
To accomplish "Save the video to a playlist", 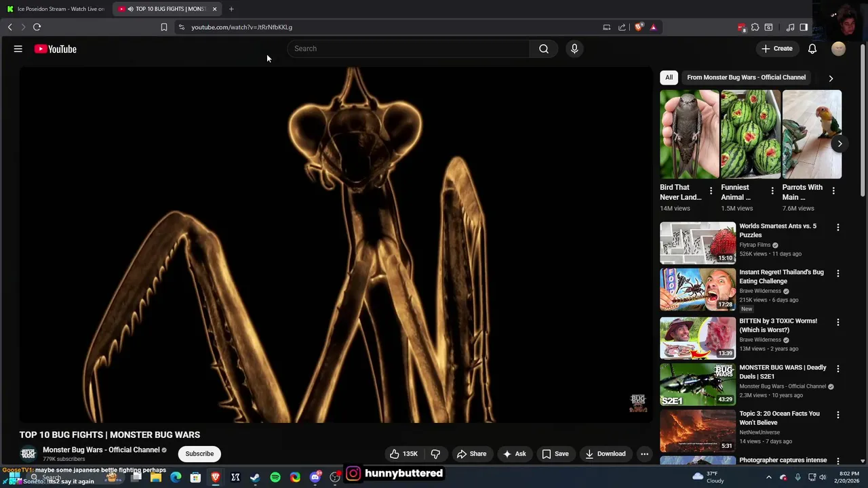I will pyautogui.click(x=555, y=453).
